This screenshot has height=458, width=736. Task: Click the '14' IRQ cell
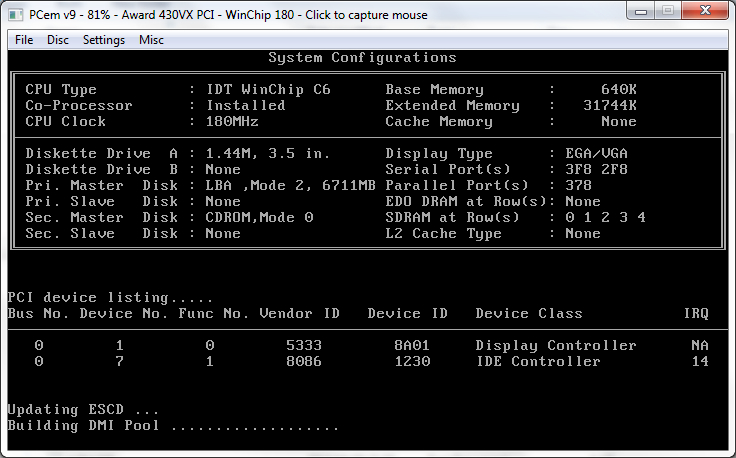(700, 361)
